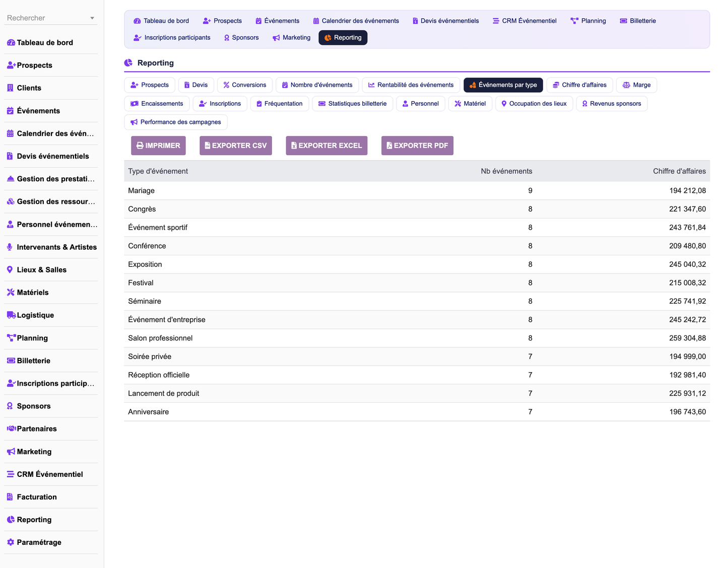Switch to Revenus sponsors report tab
Viewport: 728px width, 568px height.
[x=612, y=104]
